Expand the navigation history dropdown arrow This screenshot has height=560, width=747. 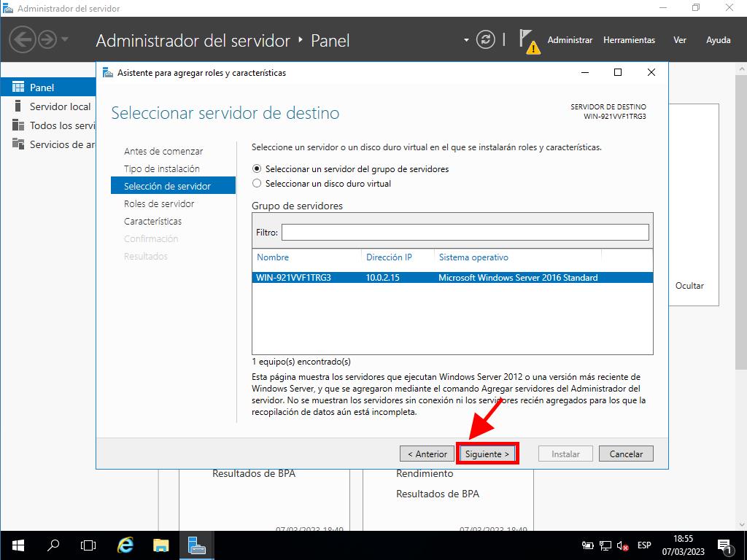(x=65, y=39)
